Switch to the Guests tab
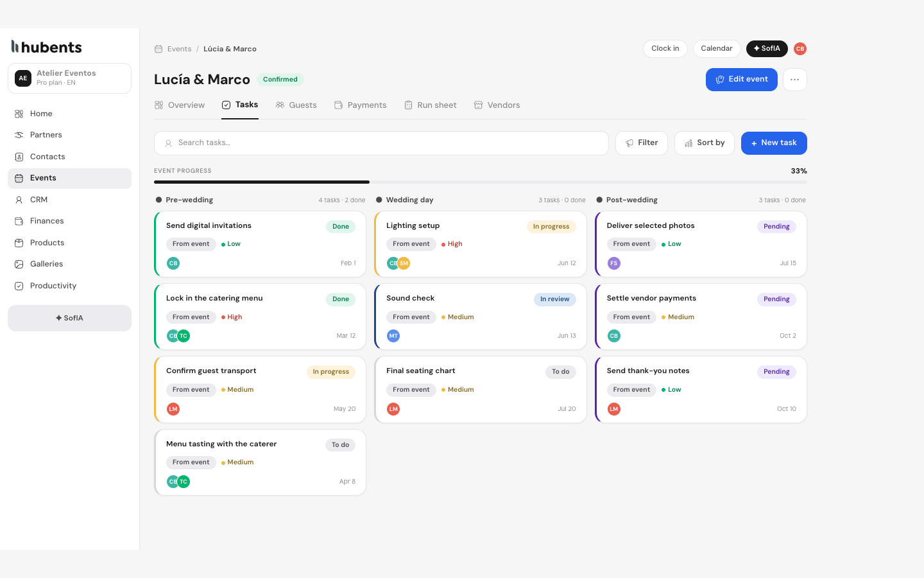Viewport: 924px width, 578px height. [x=296, y=105]
